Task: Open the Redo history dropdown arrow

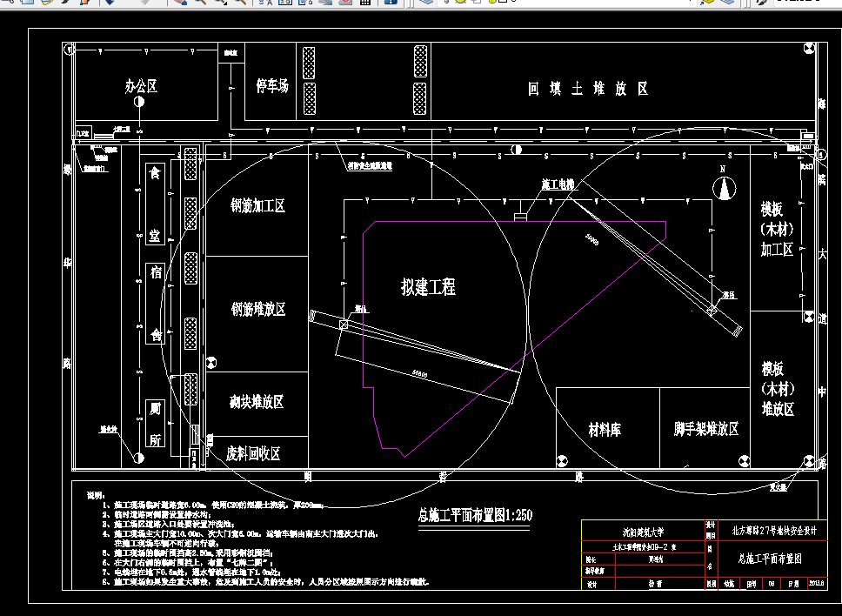Action: pos(154,5)
